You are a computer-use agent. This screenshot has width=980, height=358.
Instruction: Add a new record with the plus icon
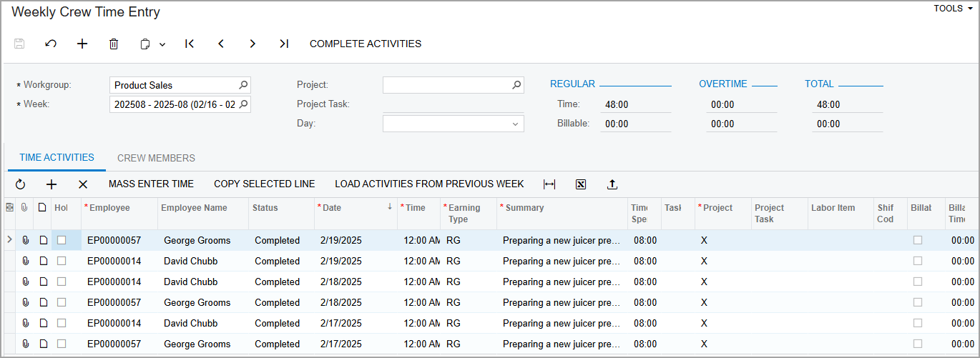tap(82, 44)
